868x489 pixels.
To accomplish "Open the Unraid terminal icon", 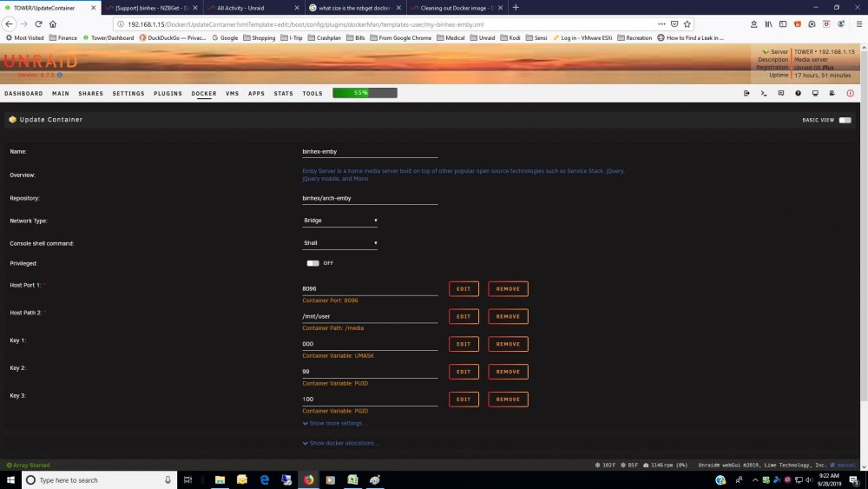I will [x=763, y=93].
